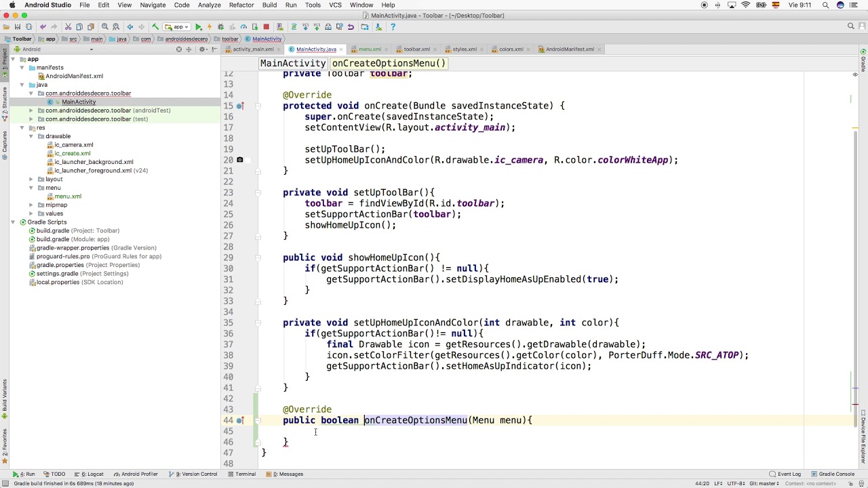Expand the mipmap folder
This screenshot has width=868, height=488.
click(x=31, y=205)
